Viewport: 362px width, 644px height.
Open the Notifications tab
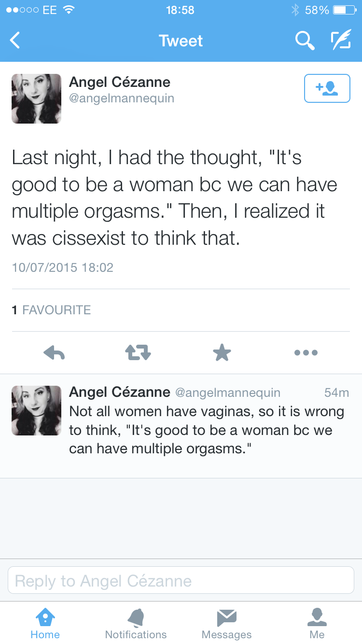coord(136,623)
